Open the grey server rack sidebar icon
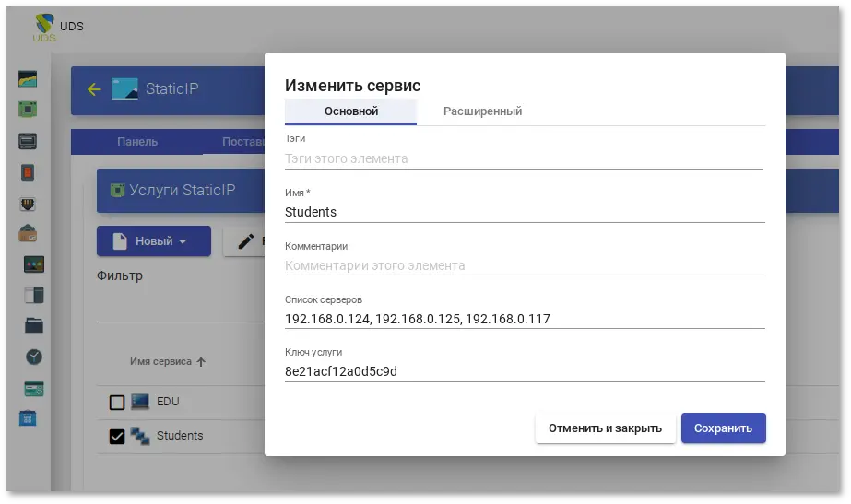 28,141
